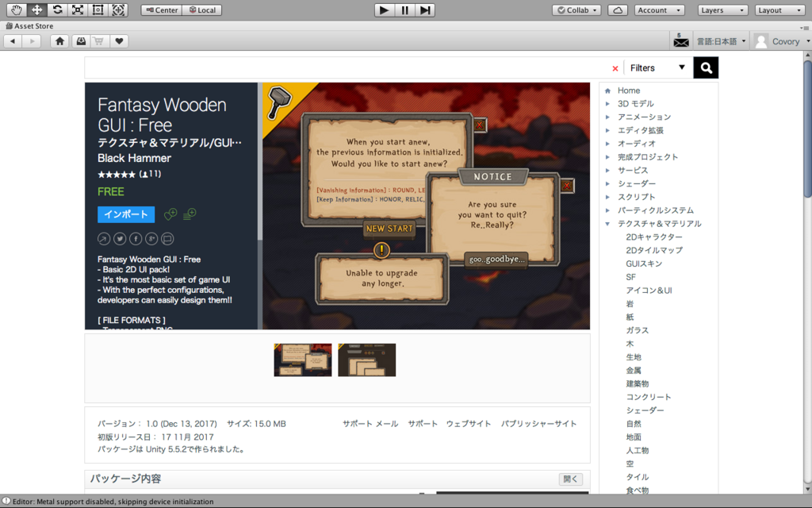Open the wish list heart icon
The width and height of the screenshot is (812, 508).
pos(119,41)
